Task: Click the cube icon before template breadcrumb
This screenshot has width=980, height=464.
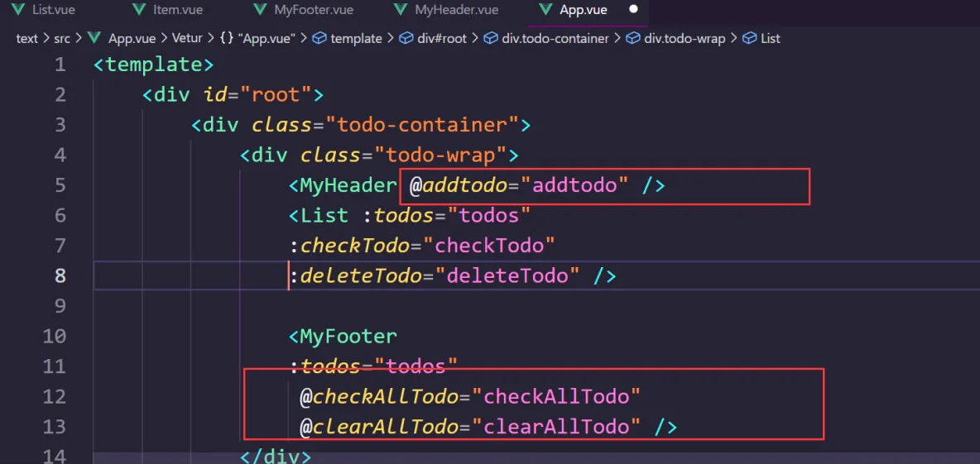Action: click(x=319, y=39)
